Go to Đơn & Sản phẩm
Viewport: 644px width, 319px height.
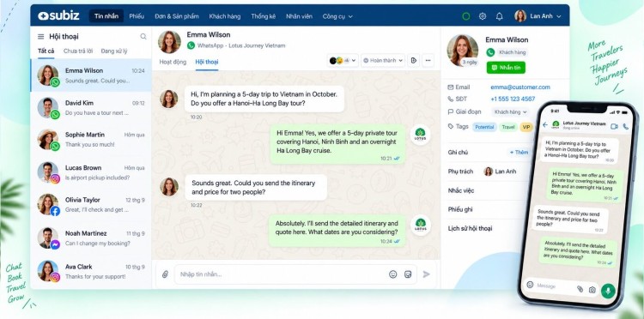click(177, 16)
